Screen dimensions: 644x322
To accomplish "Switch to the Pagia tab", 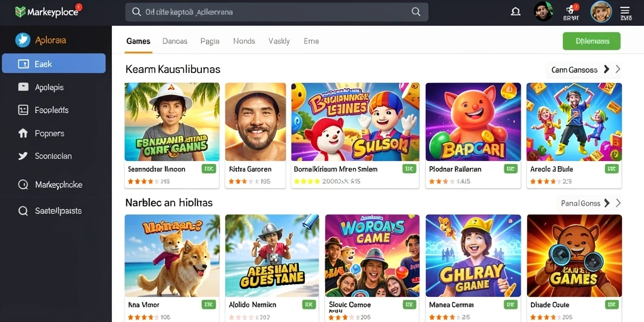I will [x=210, y=41].
